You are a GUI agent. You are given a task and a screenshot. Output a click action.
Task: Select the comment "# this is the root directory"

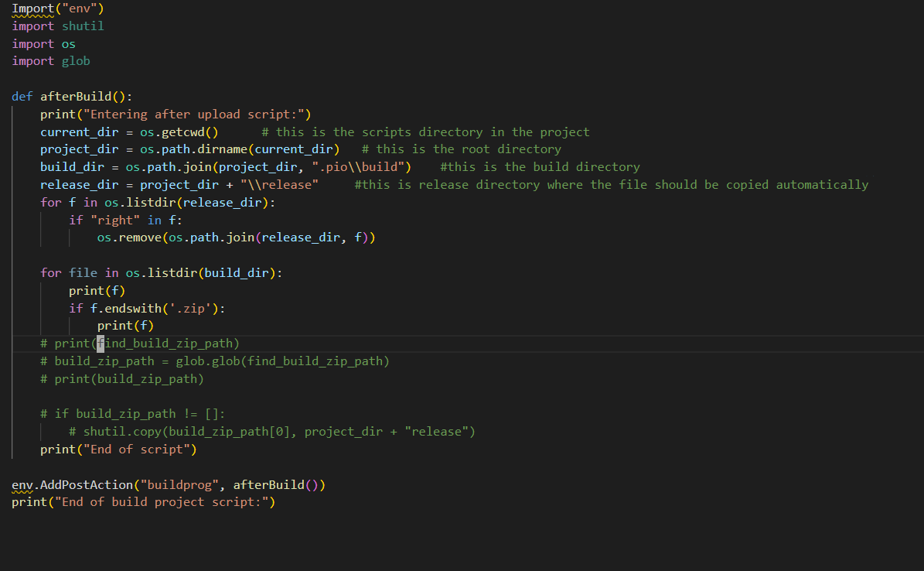click(462, 149)
